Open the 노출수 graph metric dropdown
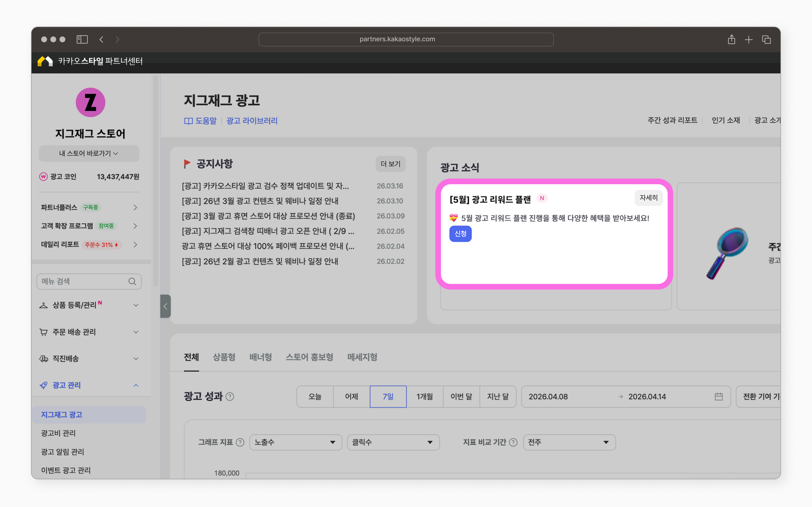Screen dimensions: 812x507 tap(295, 442)
